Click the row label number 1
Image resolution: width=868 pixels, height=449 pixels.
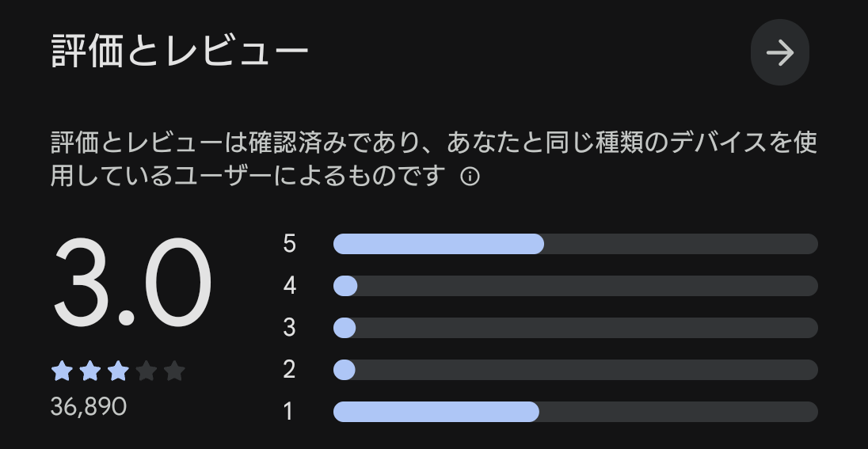click(287, 412)
